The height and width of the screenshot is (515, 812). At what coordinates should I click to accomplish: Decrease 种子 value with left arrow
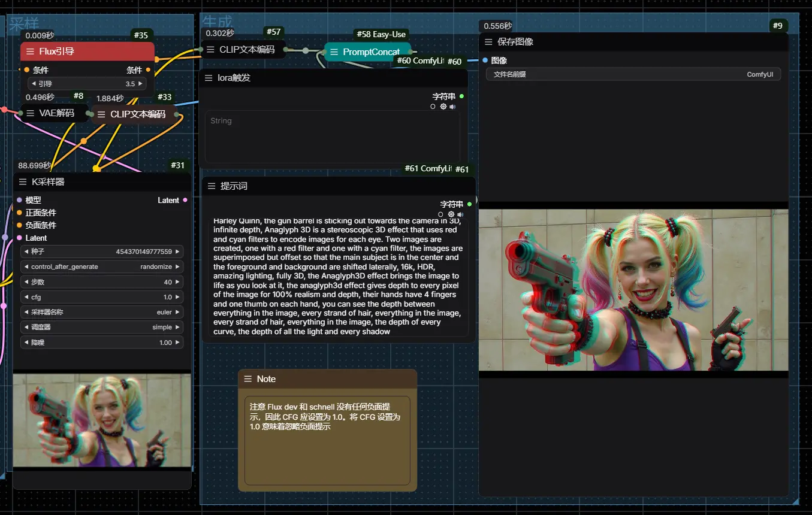point(26,252)
